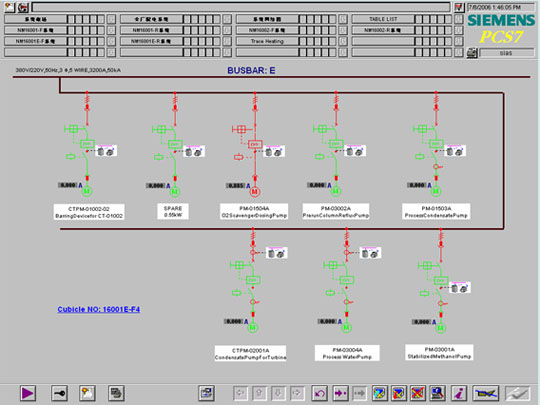This screenshot has width=540, height=405.
Task: Open the TABLE LIST area button
Action: pyautogui.click(x=383, y=19)
